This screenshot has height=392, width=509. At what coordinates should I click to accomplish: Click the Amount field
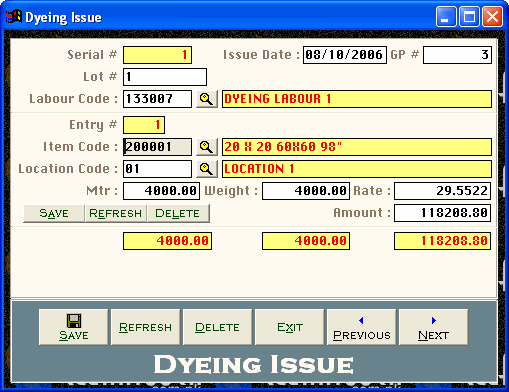(442, 213)
